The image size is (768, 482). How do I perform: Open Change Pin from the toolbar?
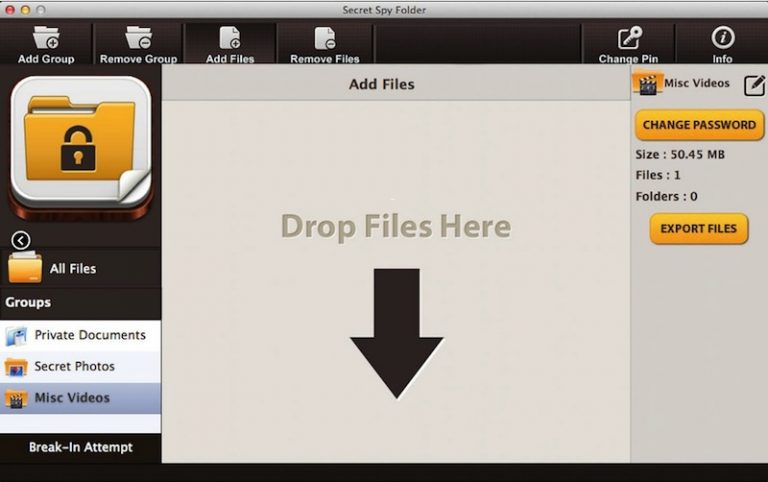(628, 40)
